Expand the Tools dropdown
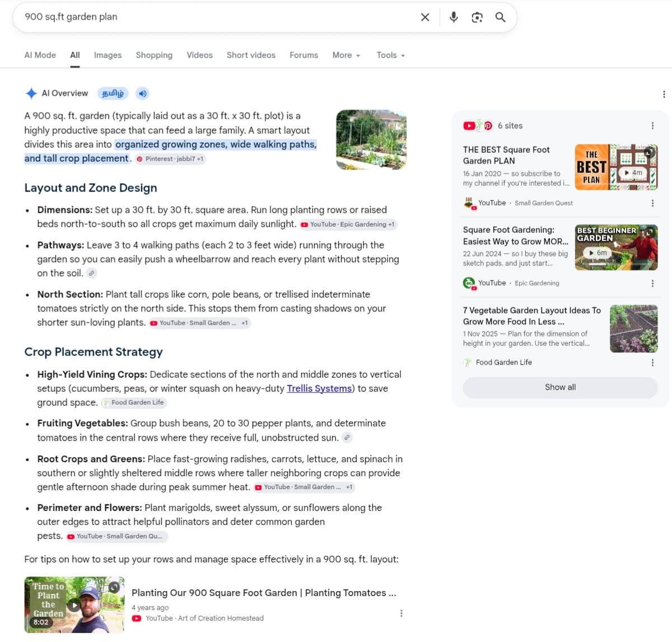This screenshot has width=672, height=642. pos(390,55)
